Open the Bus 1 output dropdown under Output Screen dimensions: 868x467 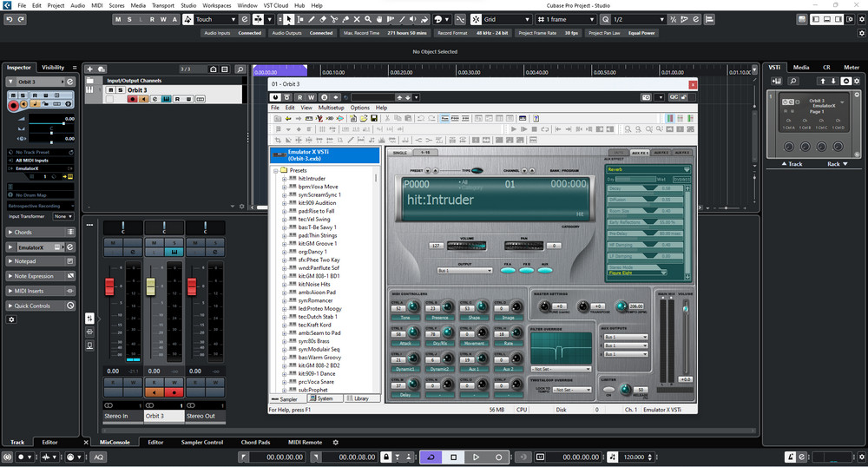tap(465, 271)
